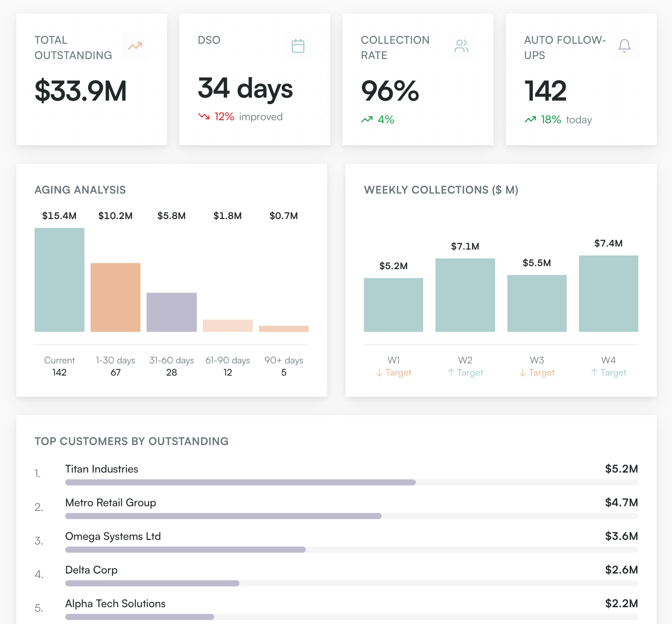Click the bell icon on Auto Follow-ups card
This screenshot has height=624, width=672.
pyautogui.click(x=624, y=45)
